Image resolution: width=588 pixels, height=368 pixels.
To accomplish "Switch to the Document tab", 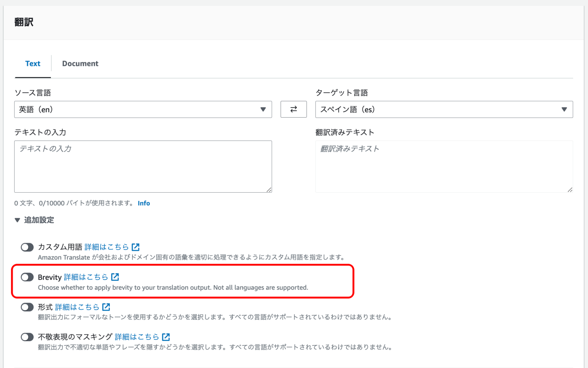I will [x=80, y=63].
